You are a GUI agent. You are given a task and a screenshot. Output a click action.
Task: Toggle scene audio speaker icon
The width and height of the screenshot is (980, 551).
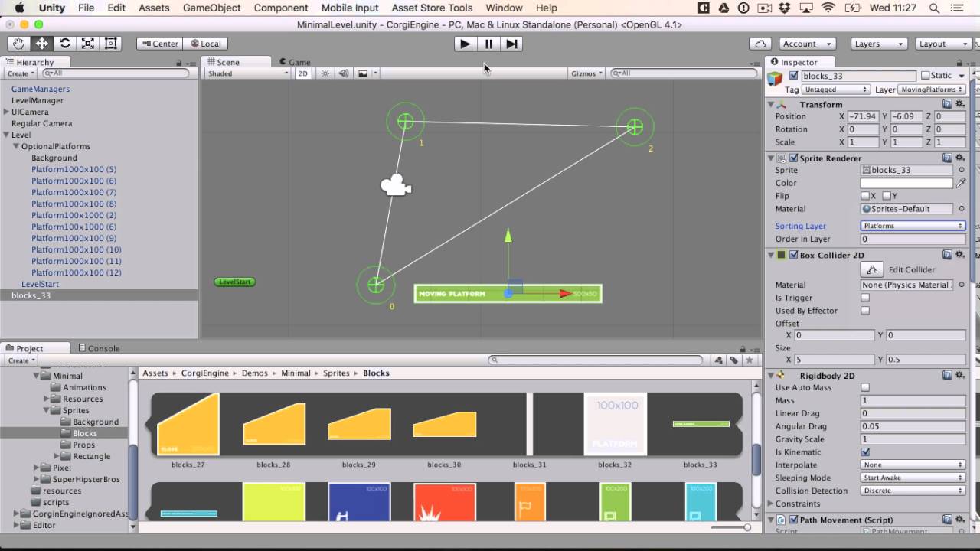[x=344, y=73]
